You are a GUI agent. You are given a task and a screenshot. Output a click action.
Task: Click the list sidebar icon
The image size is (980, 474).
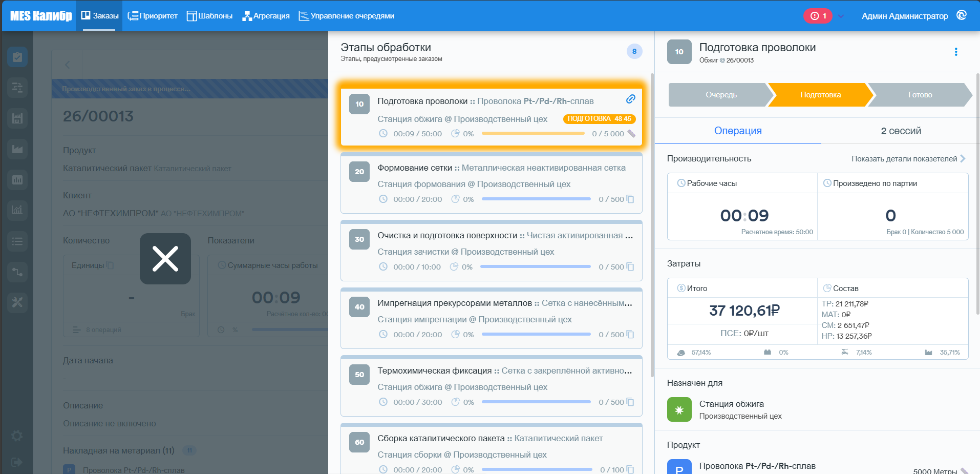click(x=17, y=241)
